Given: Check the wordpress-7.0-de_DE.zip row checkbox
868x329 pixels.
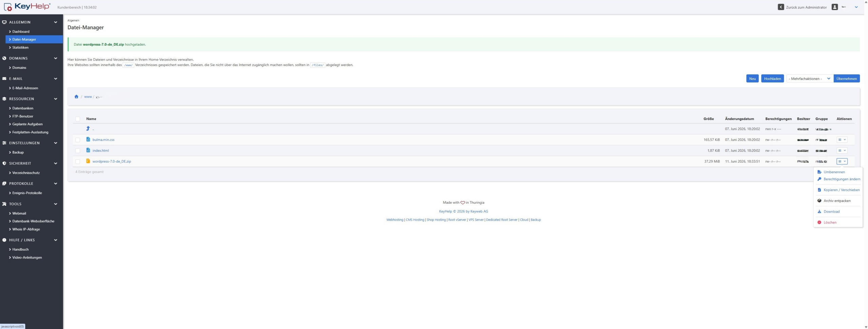Looking at the screenshot, I should 78,162.
